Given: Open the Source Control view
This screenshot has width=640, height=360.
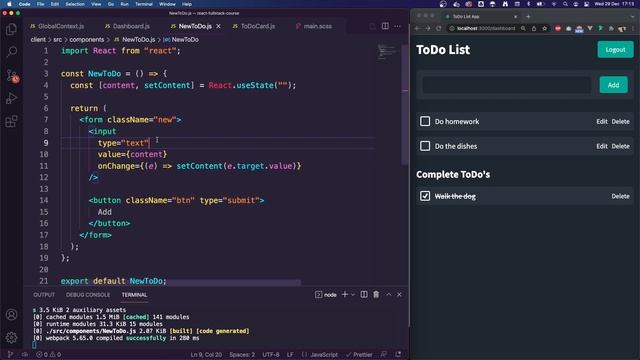Looking at the screenshot, I should (12, 76).
